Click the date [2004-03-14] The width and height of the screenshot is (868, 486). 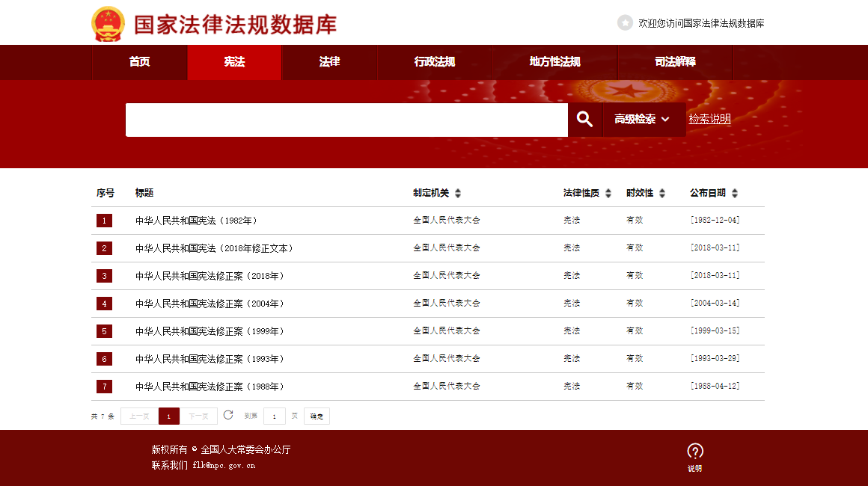(x=715, y=303)
